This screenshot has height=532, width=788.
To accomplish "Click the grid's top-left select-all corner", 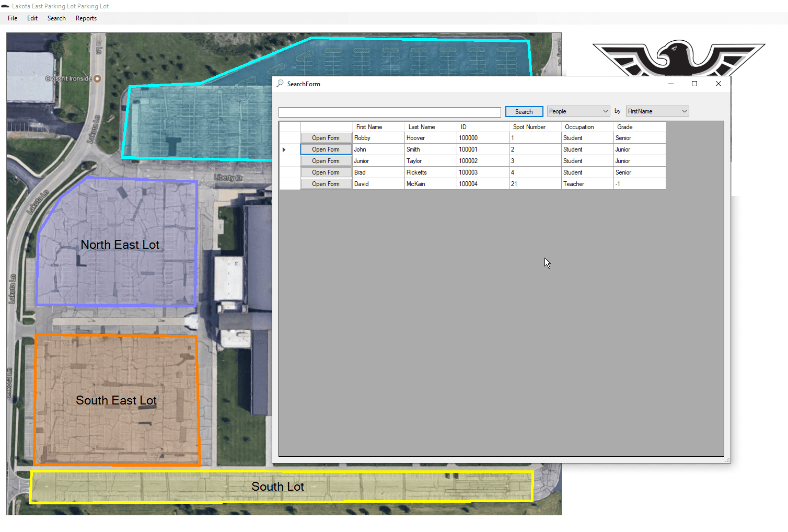I will coord(289,127).
